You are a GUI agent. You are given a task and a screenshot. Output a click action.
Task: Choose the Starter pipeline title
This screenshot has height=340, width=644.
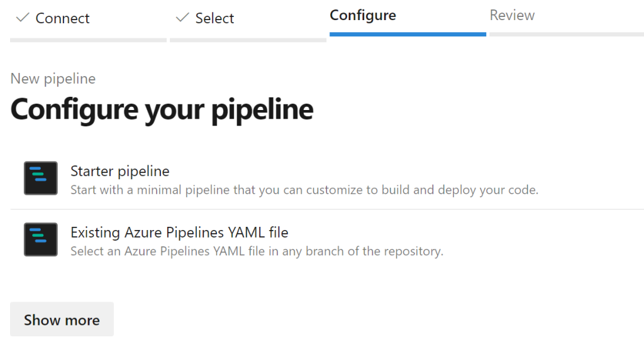[x=120, y=171]
